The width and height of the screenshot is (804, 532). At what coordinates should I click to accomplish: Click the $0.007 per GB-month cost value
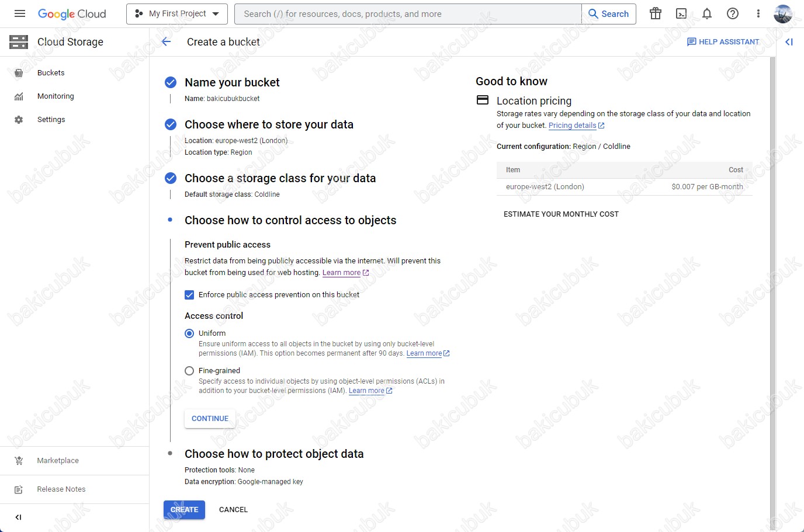point(707,187)
